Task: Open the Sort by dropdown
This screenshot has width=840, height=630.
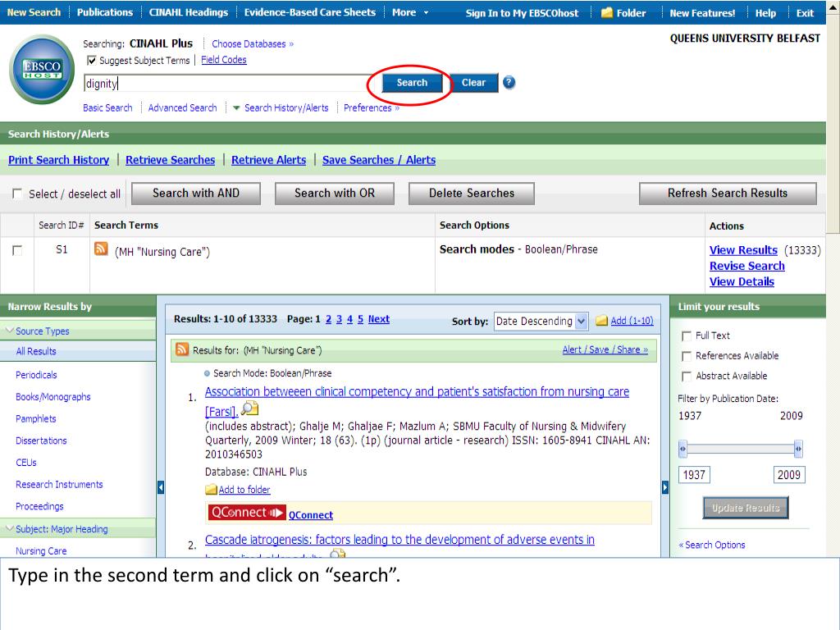Action: (541, 322)
